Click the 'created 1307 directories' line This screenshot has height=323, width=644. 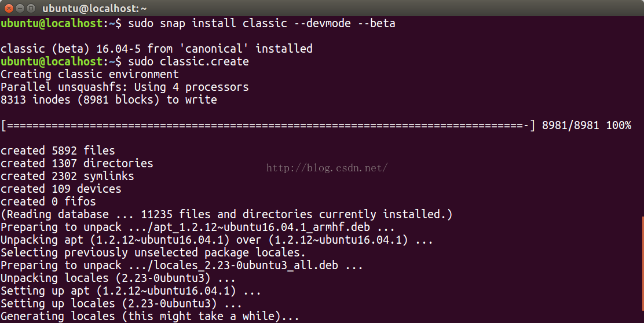coord(77,163)
